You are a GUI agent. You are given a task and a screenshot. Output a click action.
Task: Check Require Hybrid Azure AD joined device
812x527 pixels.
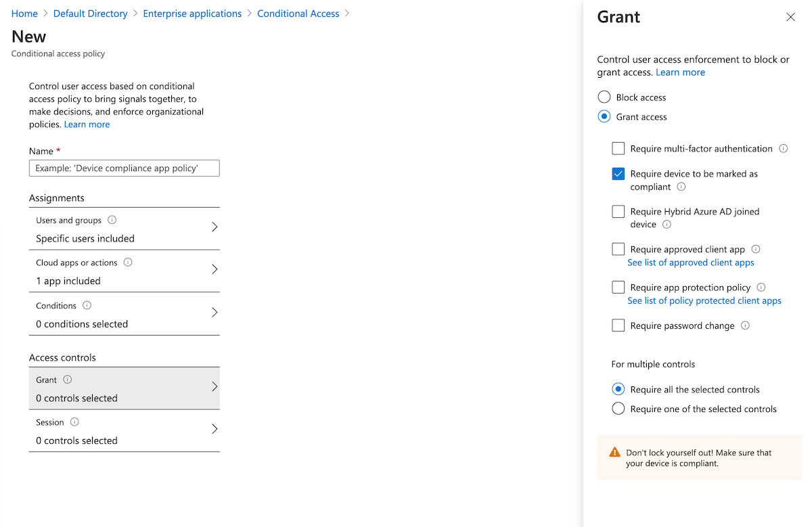pos(618,211)
